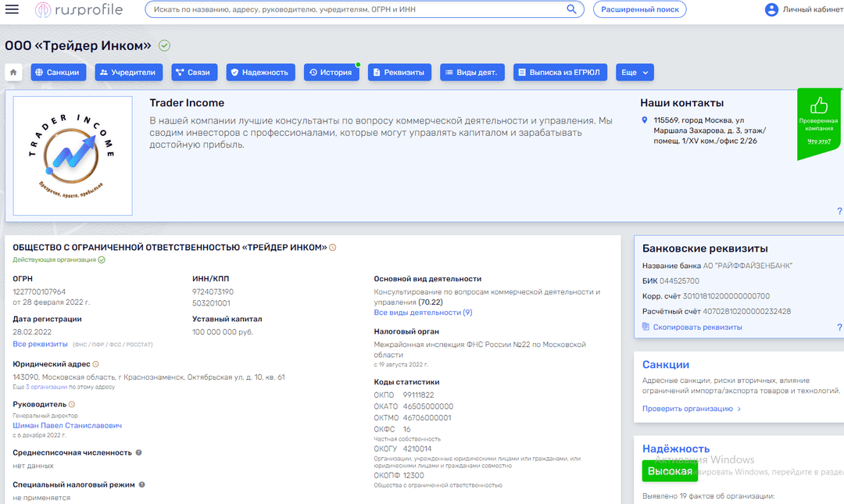Click the address location pin icon
Image resolution: width=844 pixels, height=504 pixels.
pyautogui.click(x=644, y=120)
